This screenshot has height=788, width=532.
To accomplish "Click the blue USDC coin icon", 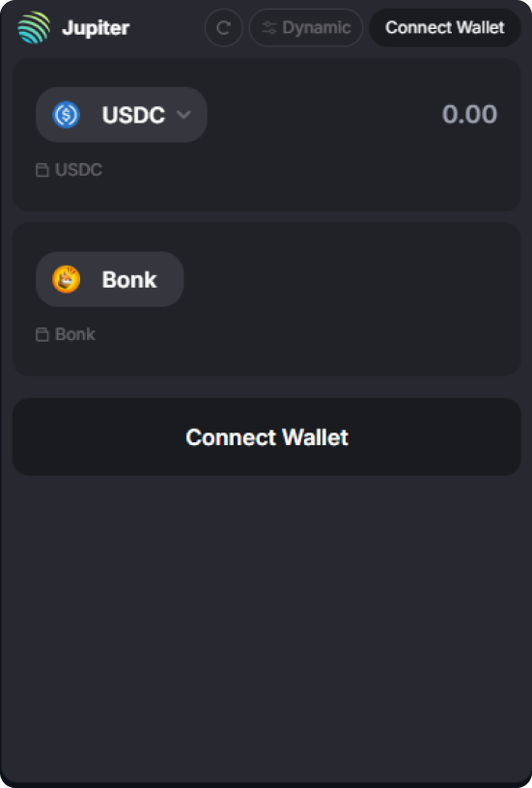I will 67,115.
